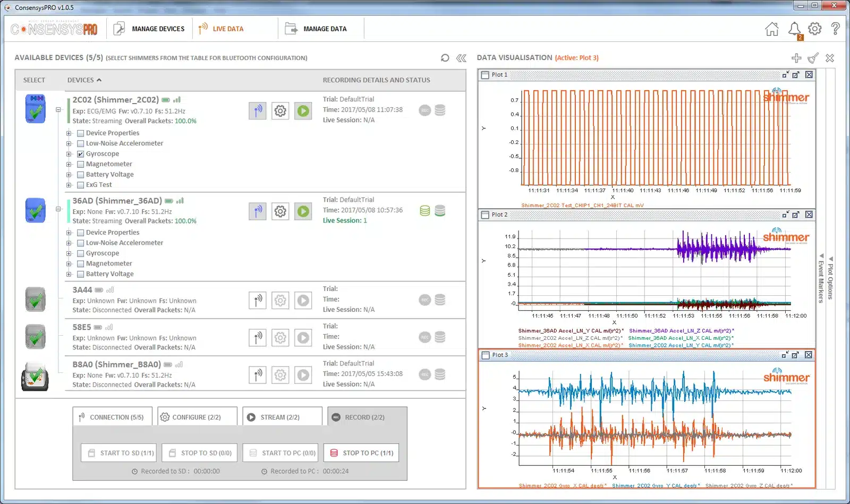850x504 pixels.
Task: Expand 2C02 Device Properties tree node
Action: coord(69,133)
